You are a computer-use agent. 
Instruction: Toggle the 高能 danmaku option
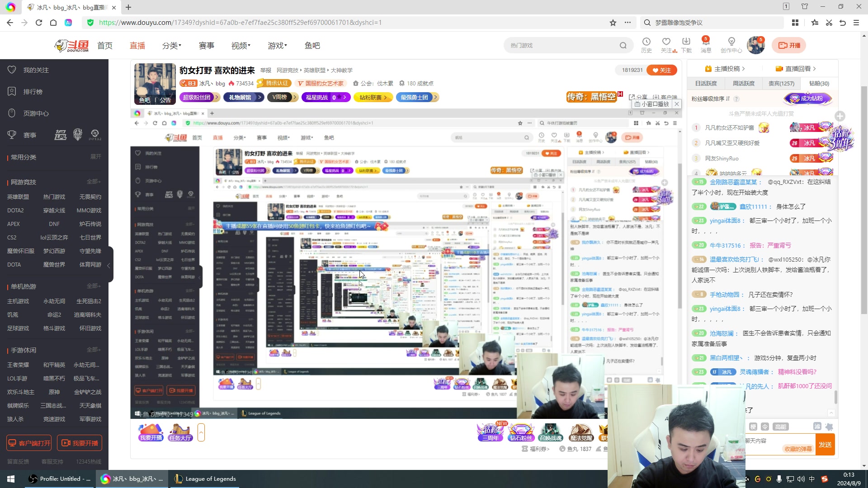pos(781,427)
